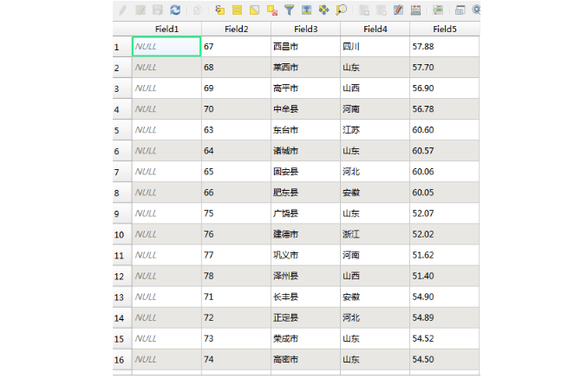This screenshot has height=392, width=581.
Task: Click the cell 中牟县
Action: pos(306,109)
